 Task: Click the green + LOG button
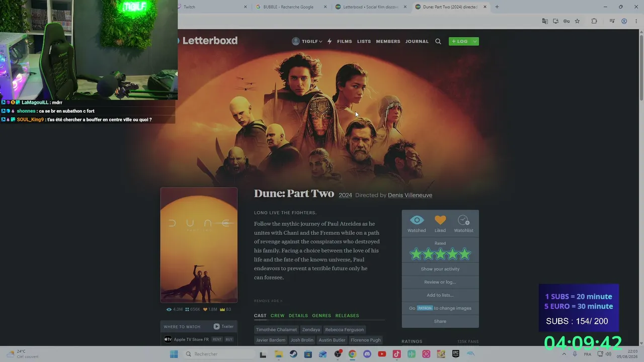459,41
